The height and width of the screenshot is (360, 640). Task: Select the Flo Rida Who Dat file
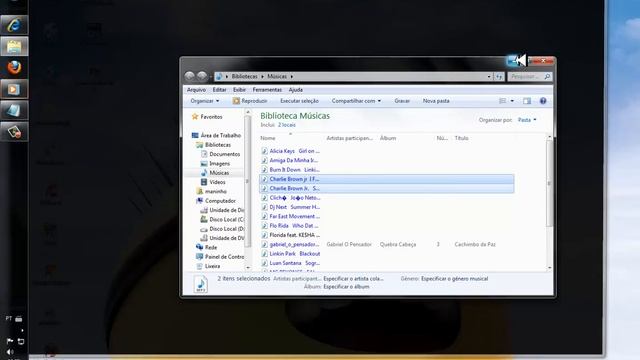[x=293, y=226]
